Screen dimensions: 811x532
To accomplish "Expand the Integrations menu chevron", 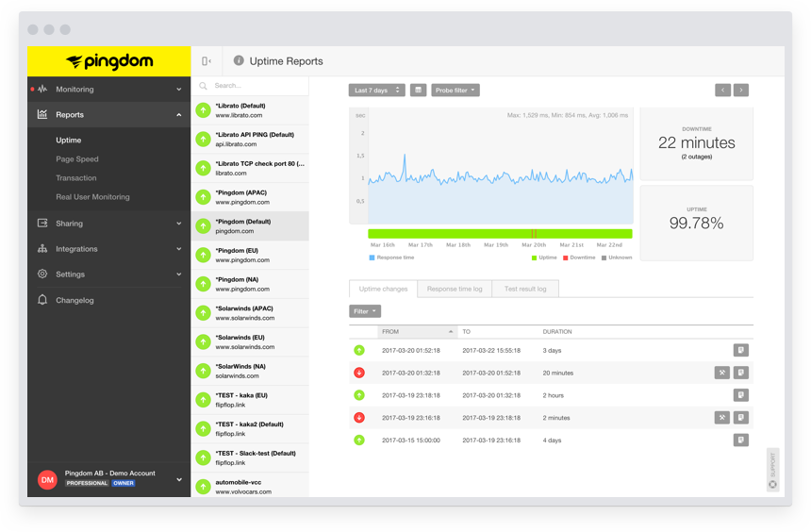I will click(179, 248).
